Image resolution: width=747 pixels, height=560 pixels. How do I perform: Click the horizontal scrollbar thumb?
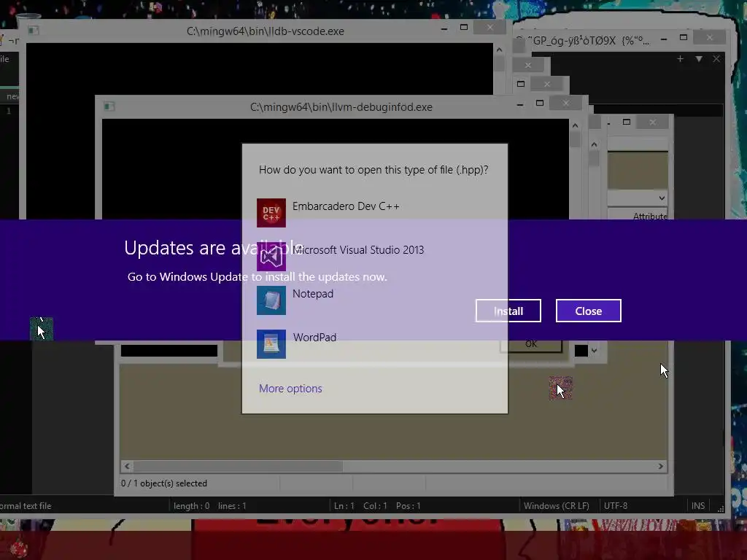(x=238, y=466)
